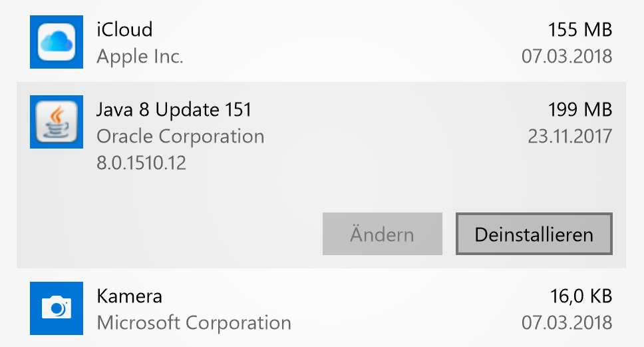Select the iCloud app name
The image size is (644, 347).
124,29
